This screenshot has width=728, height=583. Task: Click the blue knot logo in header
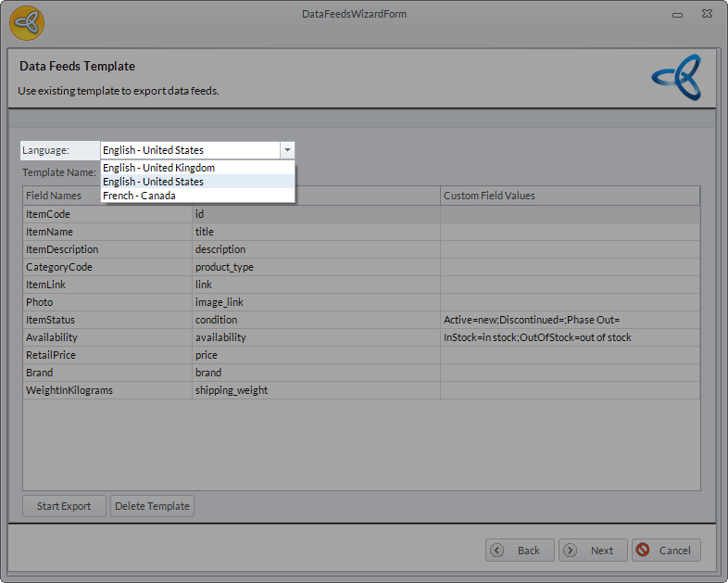coord(675,77)
